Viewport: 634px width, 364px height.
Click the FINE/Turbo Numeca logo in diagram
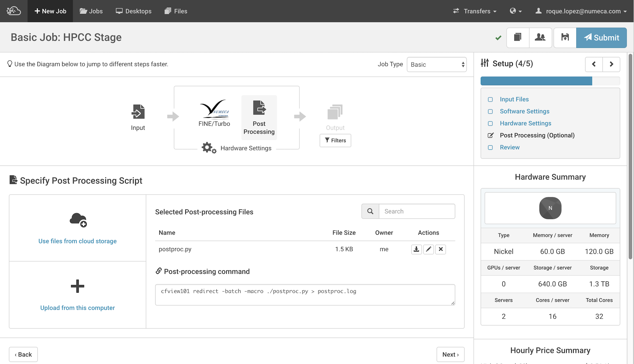[215, 109]
